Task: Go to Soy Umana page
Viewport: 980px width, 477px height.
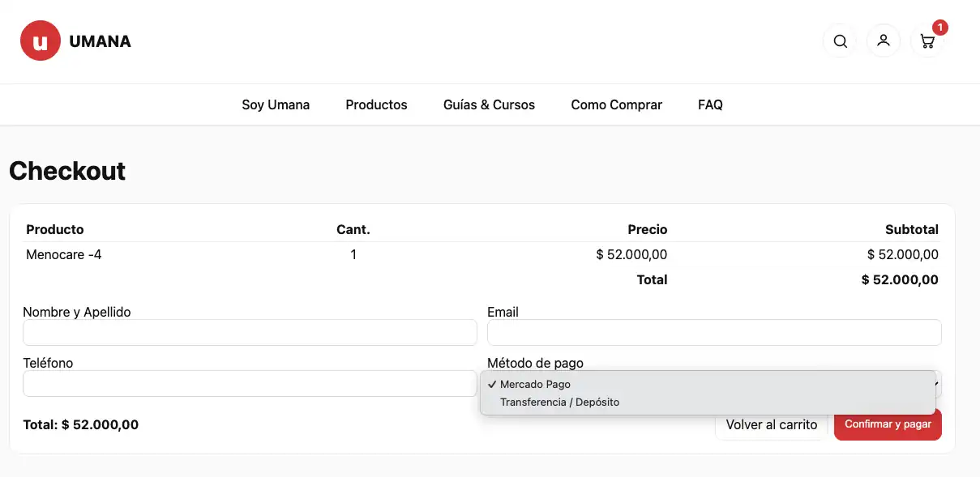Action: click(x=276, y=104)
